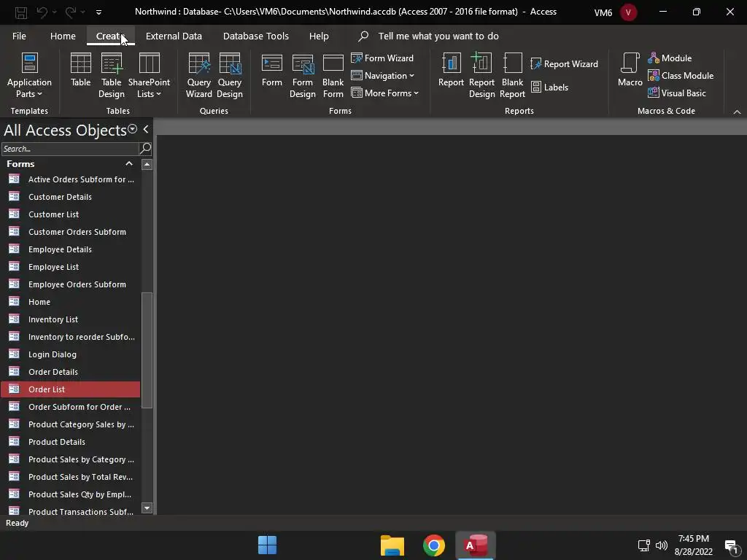Collapse the Forms group
747x560 pixels.
[x=128, y=163]
